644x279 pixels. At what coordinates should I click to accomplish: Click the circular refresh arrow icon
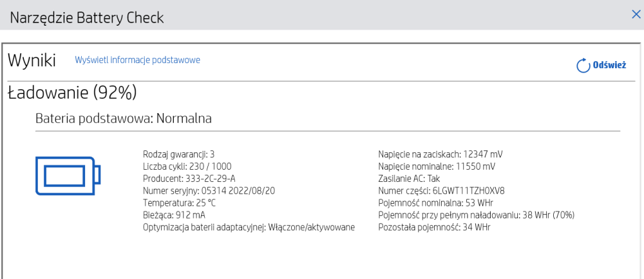583,66
